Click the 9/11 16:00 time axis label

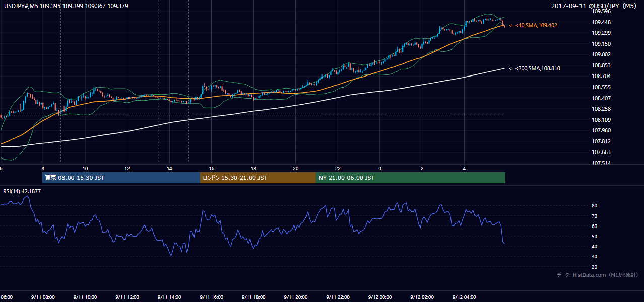tap(211, 297)
